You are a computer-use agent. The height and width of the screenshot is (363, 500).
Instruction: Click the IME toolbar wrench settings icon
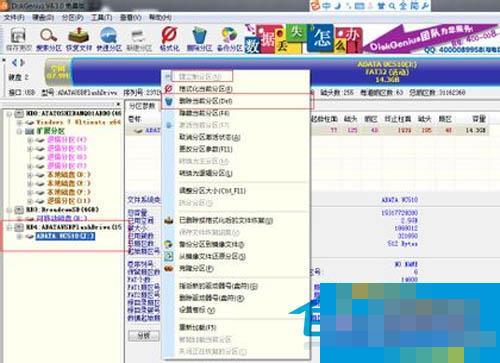click(x=425, y=6)
